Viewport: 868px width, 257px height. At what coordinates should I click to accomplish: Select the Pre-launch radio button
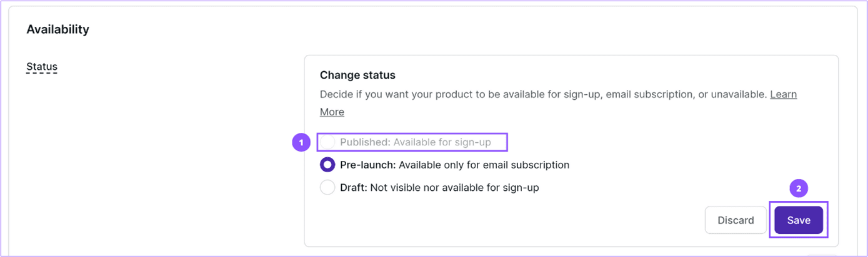(327, 165)
